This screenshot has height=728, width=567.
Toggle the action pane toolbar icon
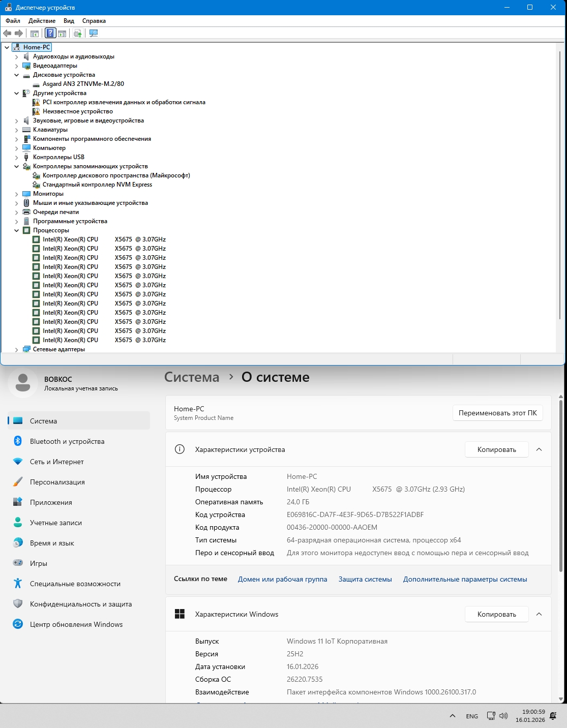tap(62, 33)
